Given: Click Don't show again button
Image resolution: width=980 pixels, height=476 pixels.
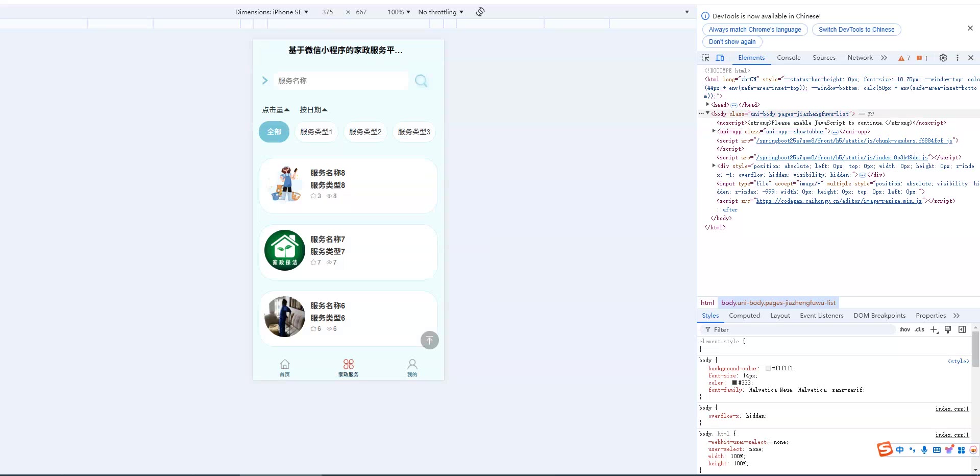Looking at the screenshot, I should 732,42.
